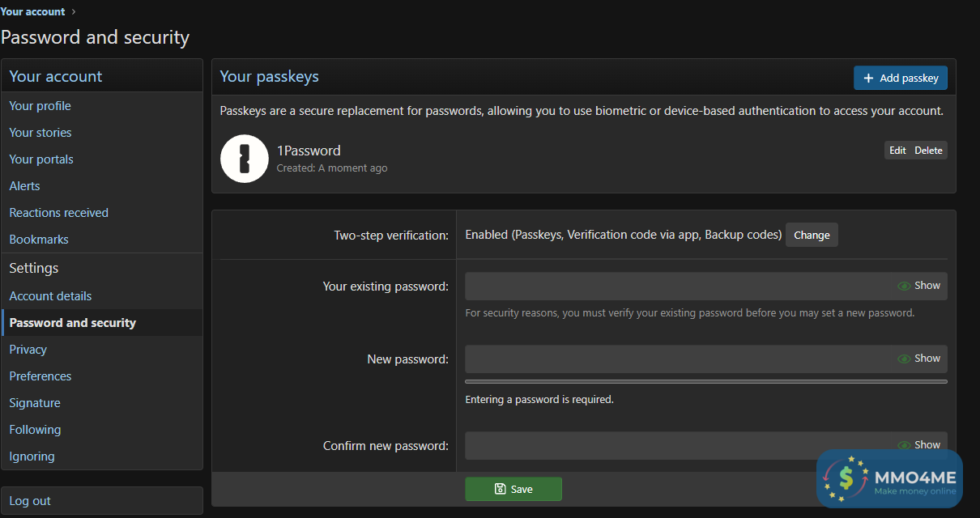Screen dimensions: 980x518
Task: Click the MMO4ME watermark logo
Action: tap(889, 478)
